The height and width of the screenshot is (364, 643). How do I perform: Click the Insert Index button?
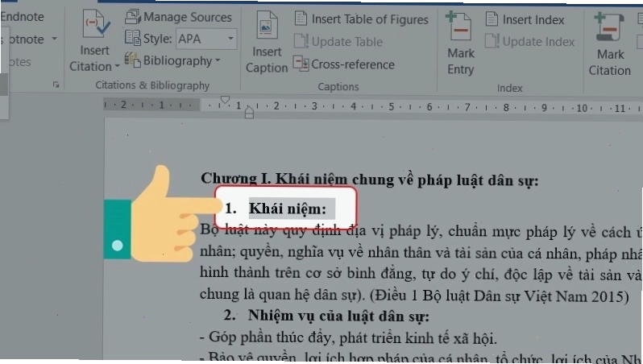(525, 19)
